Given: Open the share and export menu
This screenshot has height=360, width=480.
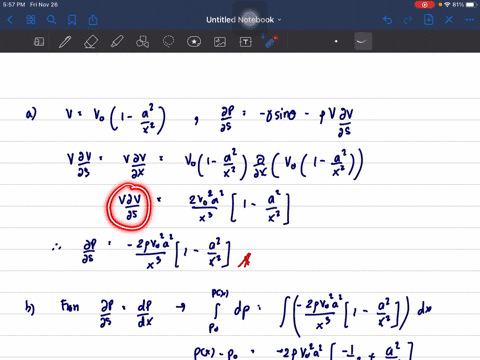Looking at the screenshot, I should coord(93,20).
